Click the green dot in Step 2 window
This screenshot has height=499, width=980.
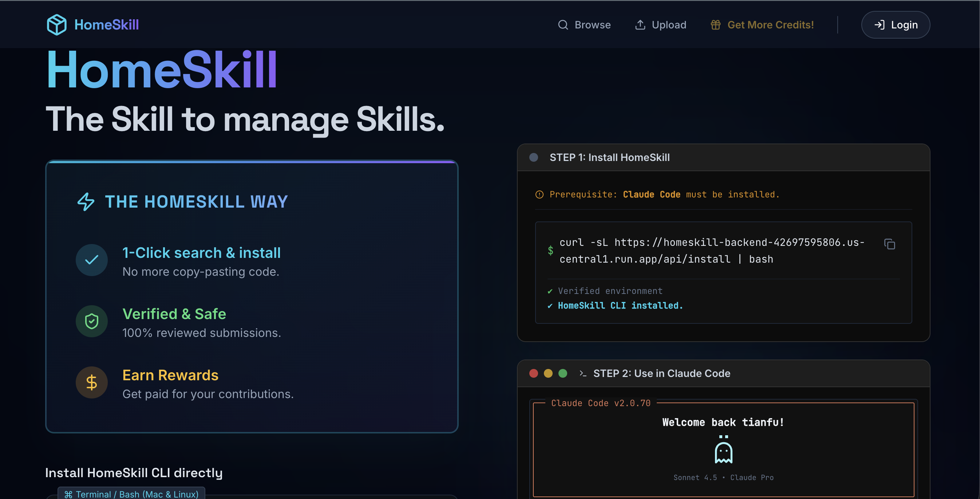click(x=563, y=373)
